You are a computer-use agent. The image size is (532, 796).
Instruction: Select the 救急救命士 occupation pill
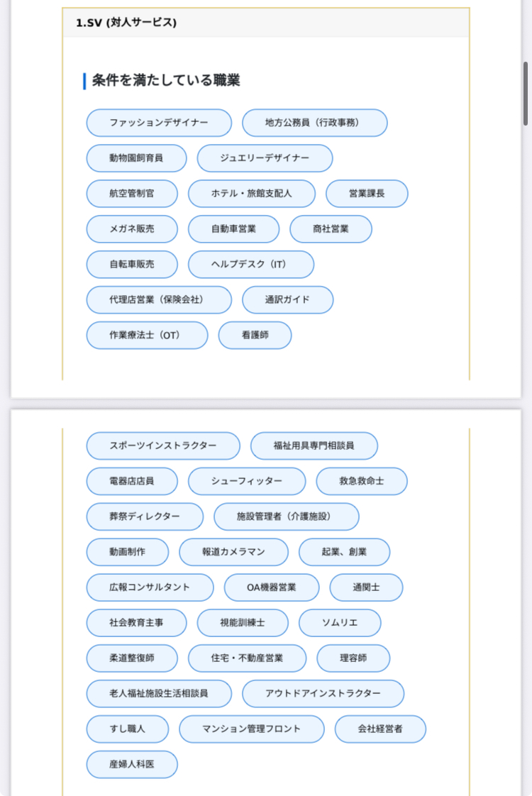(x=362, y=482)
